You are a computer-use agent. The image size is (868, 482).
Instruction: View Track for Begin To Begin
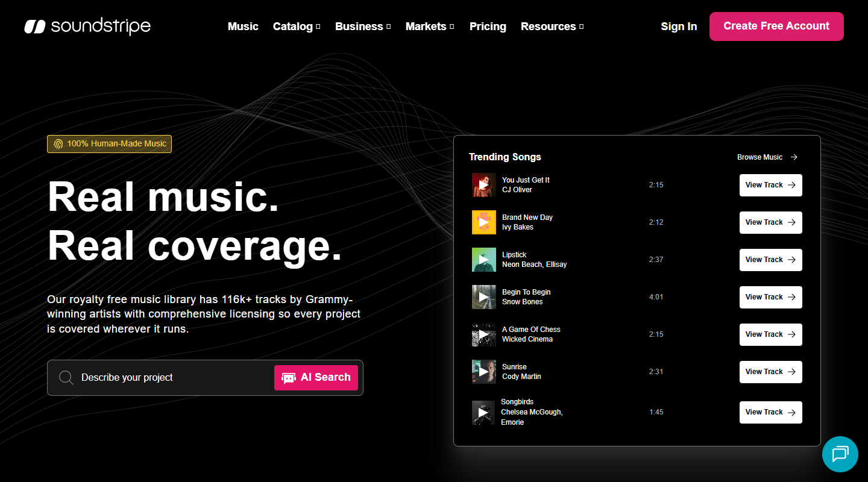pyautogui.click(x=771, y=297)
